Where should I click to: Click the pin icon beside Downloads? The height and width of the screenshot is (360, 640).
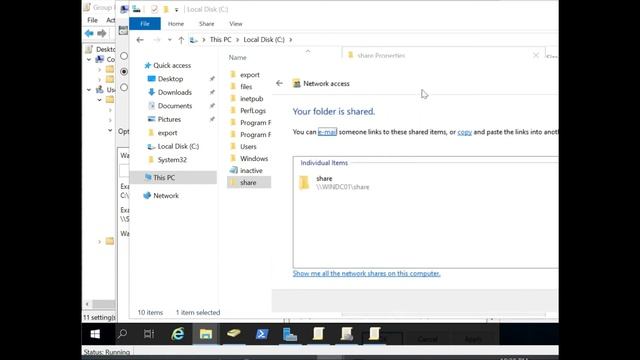[212, 92]
